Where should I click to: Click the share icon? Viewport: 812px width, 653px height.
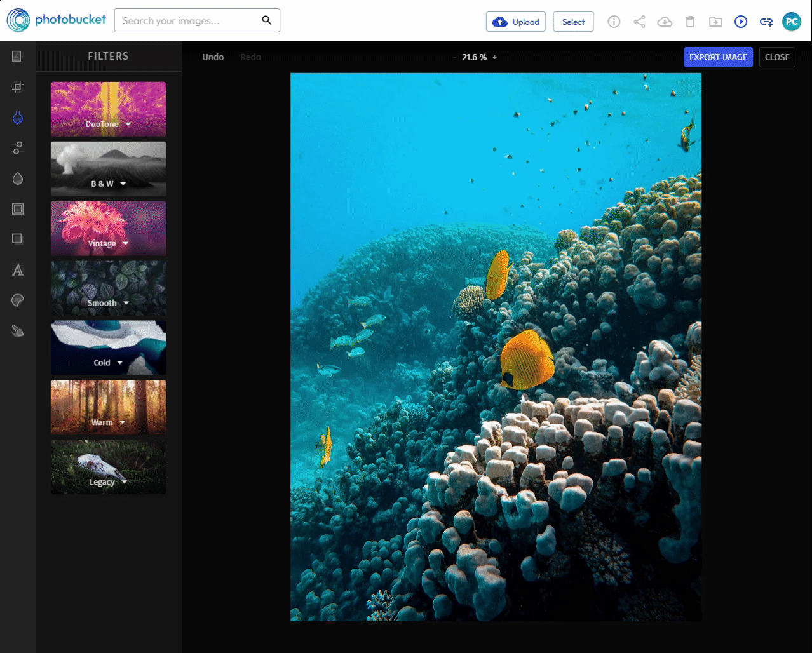(x=639, y=22)
